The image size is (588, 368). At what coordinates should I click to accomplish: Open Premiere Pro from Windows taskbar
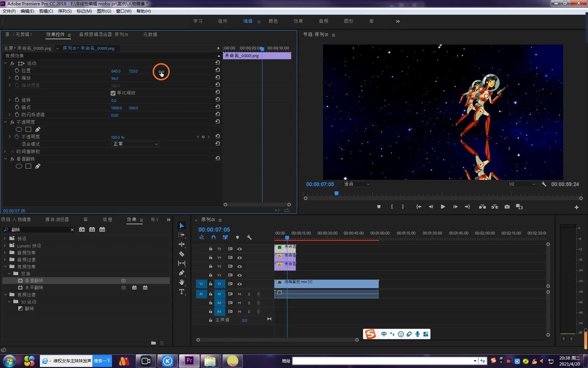pyautogui.click(x=189, y=361)
